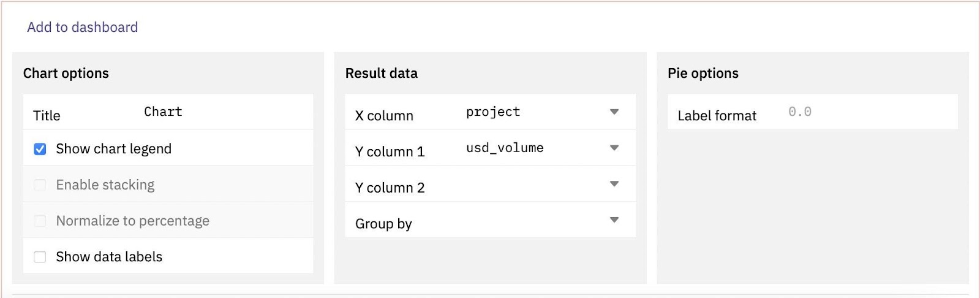Click the Show chart legend label text
The width and height of the screenshot is (980, 298).
[x=113, y=149]
